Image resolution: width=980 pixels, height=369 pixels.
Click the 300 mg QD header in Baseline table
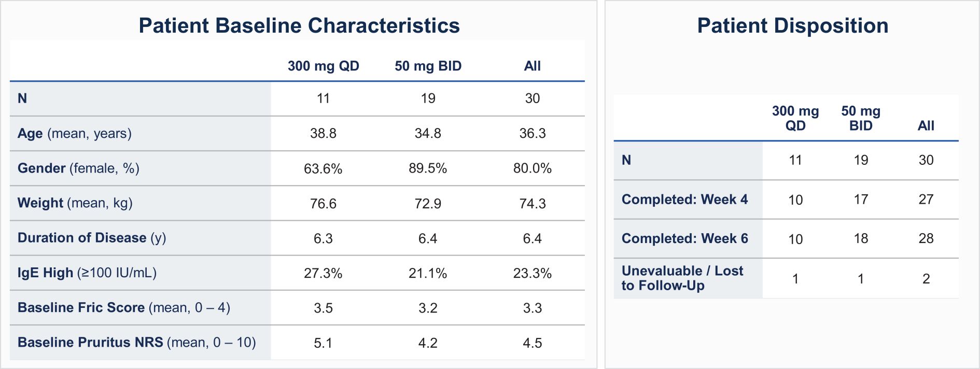[323, 66]
